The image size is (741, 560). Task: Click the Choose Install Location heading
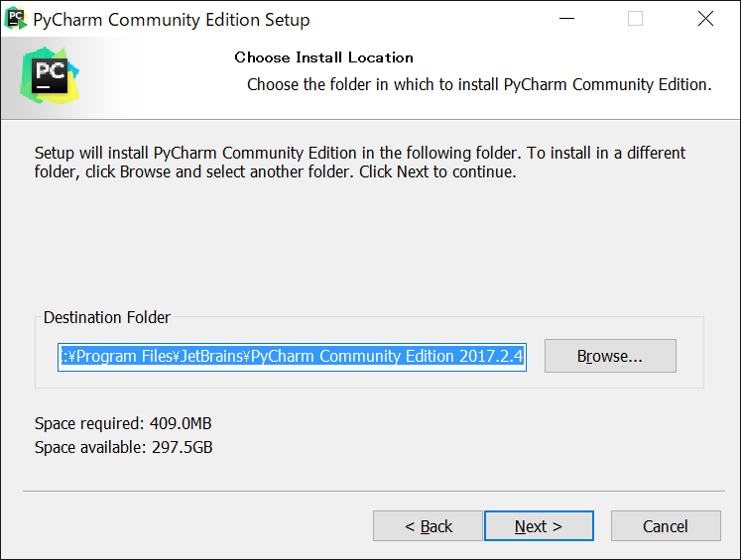(323, 57)
